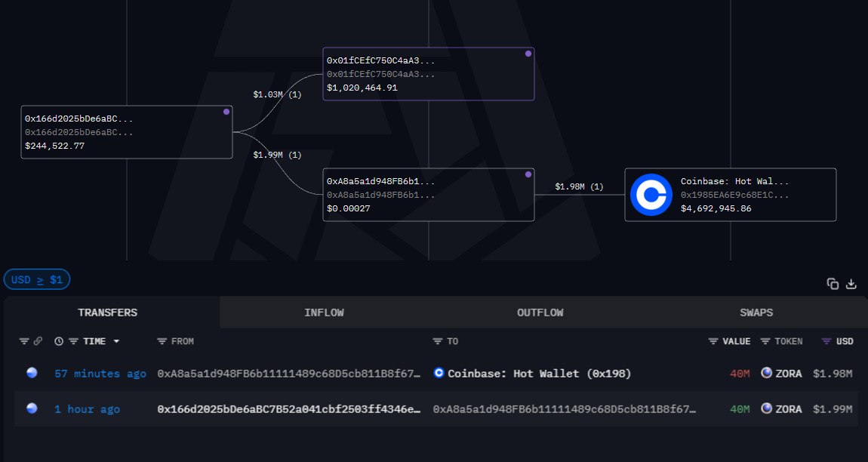Click the Ethereum chain icon in second row
868x462 pixels.
tap(32, 408)
